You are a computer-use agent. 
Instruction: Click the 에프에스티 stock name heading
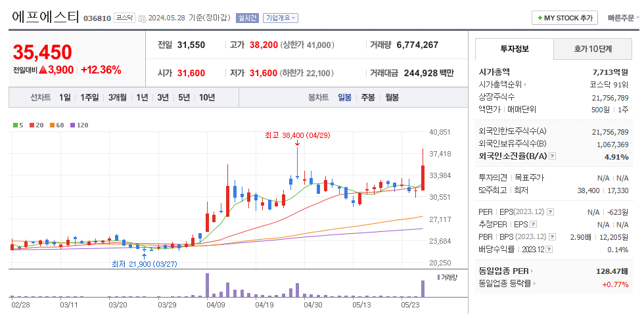pos(45,17)
